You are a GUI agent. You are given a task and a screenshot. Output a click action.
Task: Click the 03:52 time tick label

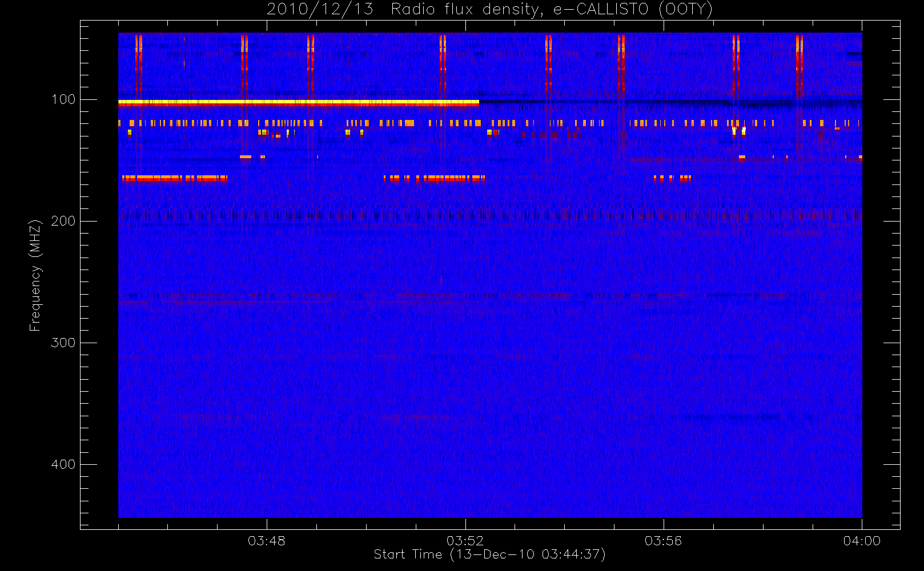click(465, 541)
